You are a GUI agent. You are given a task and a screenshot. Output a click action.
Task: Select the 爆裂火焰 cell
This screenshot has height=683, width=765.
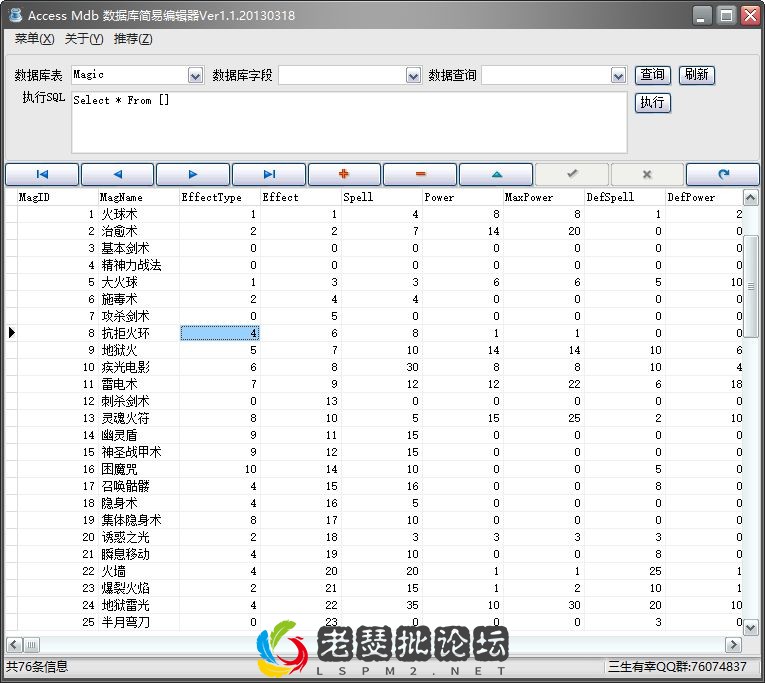click(x=139, y=588)
